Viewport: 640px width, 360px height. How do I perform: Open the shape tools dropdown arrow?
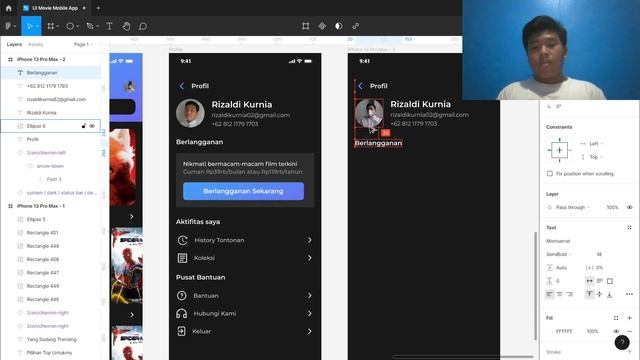(x=78, y=26)
